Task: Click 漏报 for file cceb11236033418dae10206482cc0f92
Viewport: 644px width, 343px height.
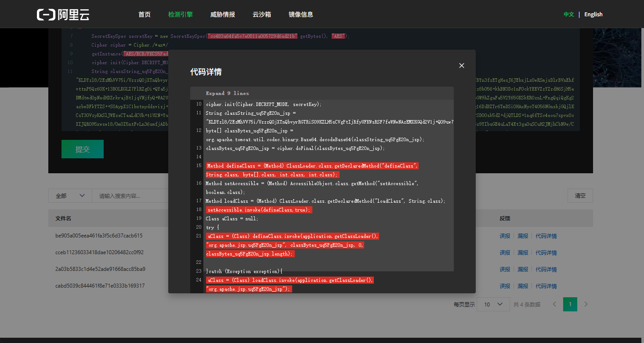Action: (x=523, y=253)
